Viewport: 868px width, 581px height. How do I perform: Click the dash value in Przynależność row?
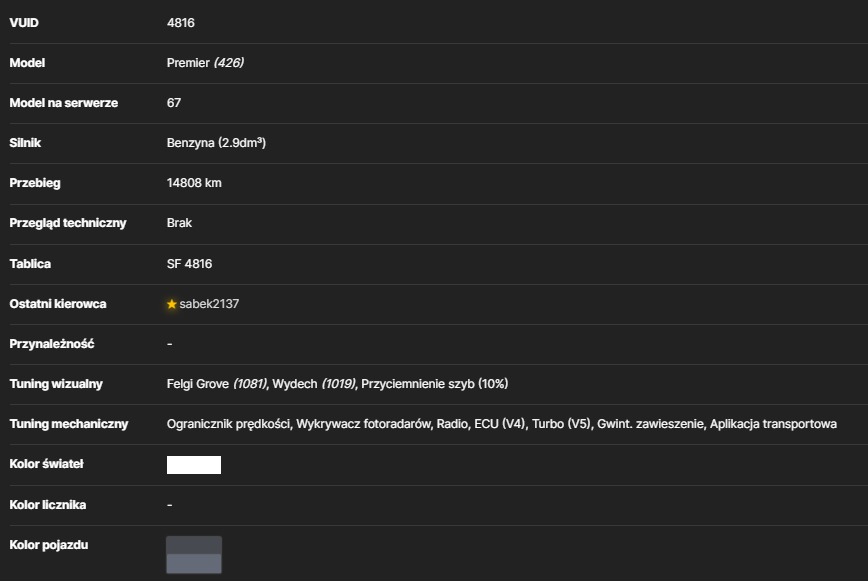pos(169,344)
